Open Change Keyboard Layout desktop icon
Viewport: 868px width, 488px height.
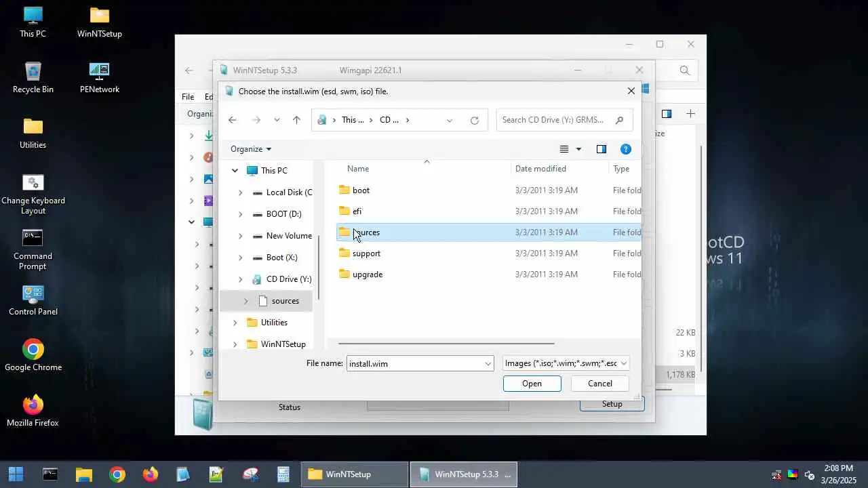click(x=33, y=194)
